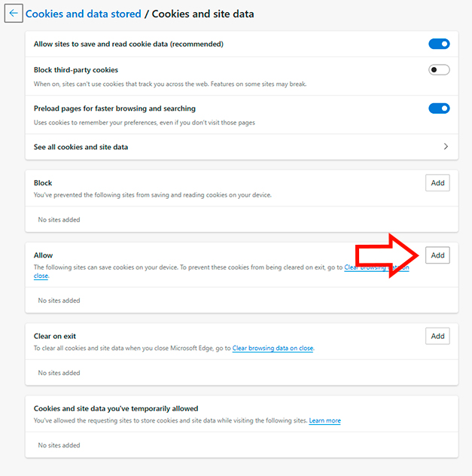Image resolution: width=472 pixels, height=476 pixels.
Task: Select 'No sites added' row under Block
Action: tap(59, 220)
